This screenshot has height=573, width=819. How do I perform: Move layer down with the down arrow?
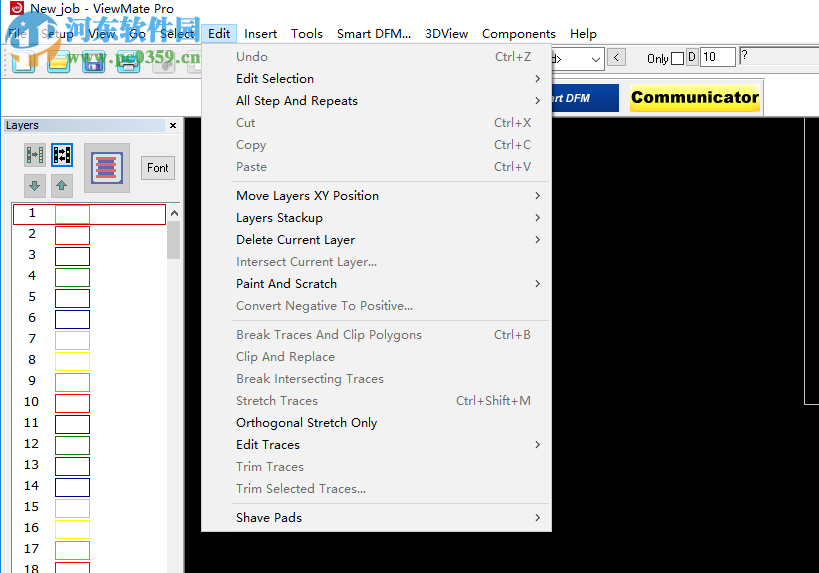click(35, 185)
